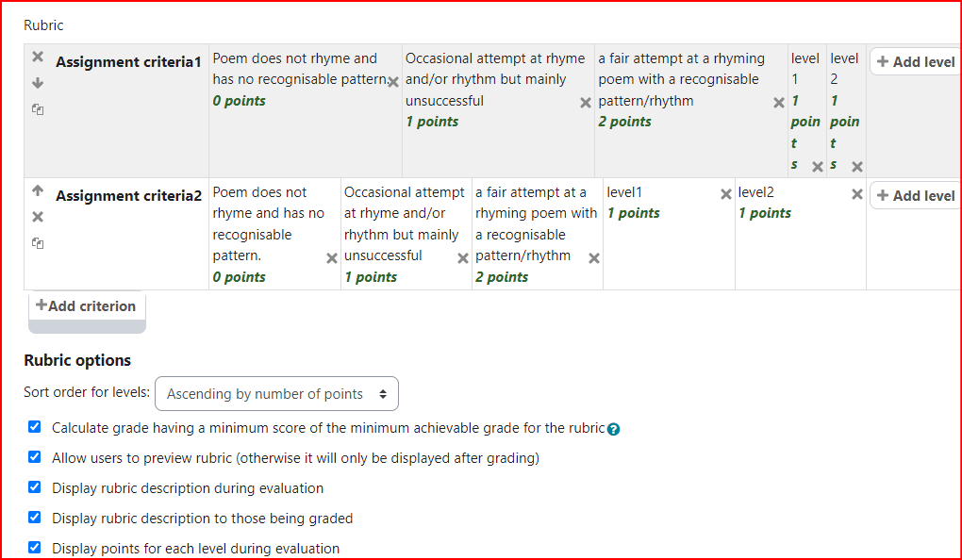Add level to Assignment criteria1 row
The image size is (962, 560).
tap(916, 62)
